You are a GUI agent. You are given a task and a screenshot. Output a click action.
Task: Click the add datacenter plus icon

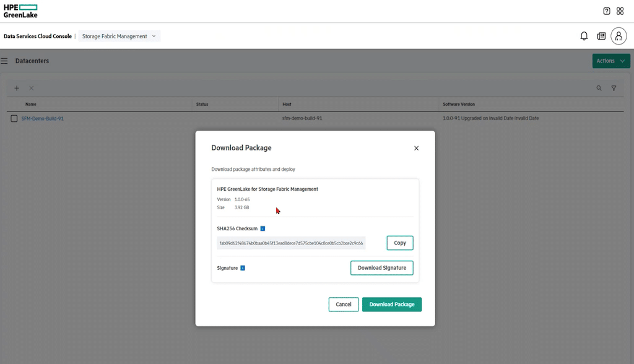pos(17,88)
